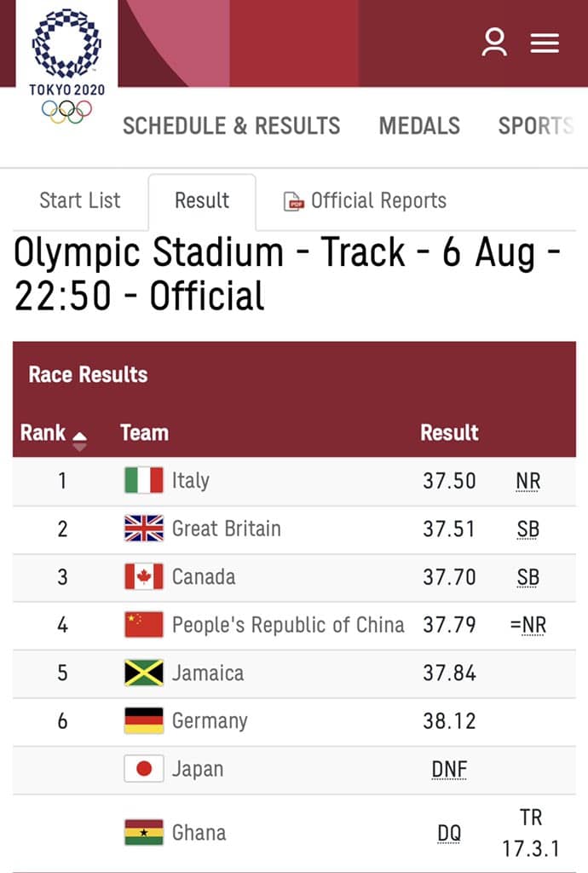Click the Canada flag icon
Image resolution: width=588 pixels, height=873 pixels.
[143, 576]
